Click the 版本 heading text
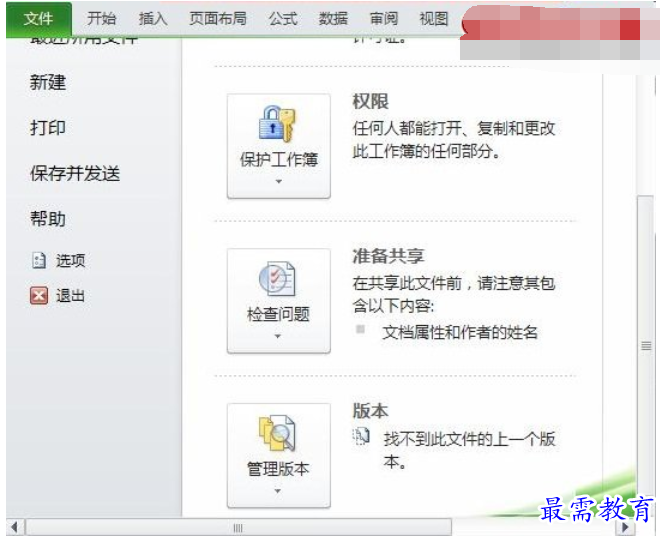Screen dimensions: 662x541 coord(370,411)
